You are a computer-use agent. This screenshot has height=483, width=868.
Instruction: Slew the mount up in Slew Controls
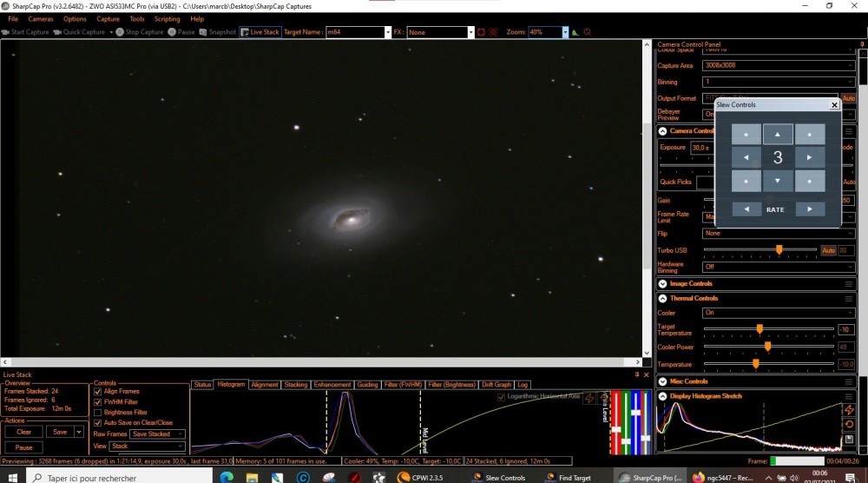(x=777, y=134)
